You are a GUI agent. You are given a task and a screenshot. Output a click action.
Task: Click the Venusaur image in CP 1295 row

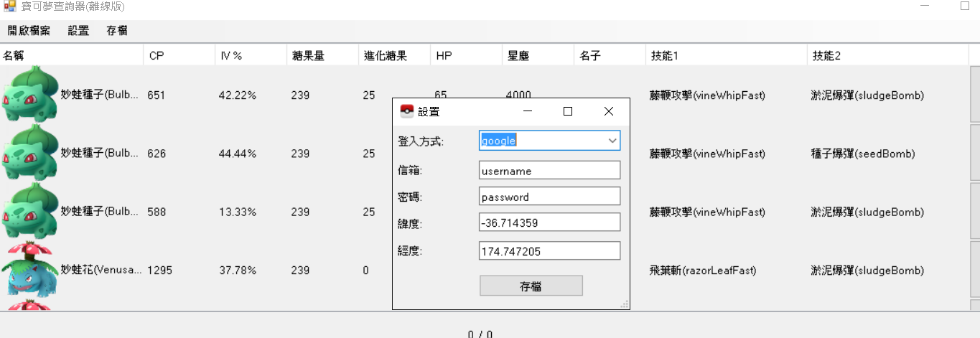pyautogui.click(x=30, y=270)
